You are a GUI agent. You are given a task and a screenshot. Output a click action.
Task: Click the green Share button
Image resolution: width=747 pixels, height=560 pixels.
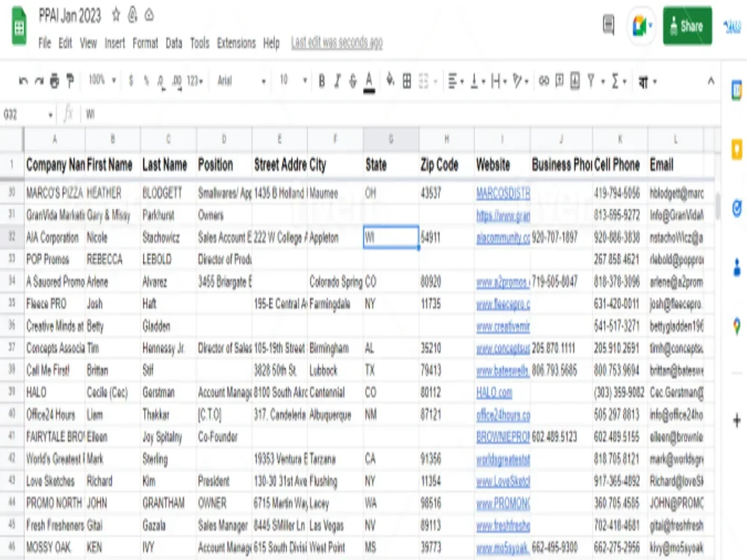[x=687, y=25]
